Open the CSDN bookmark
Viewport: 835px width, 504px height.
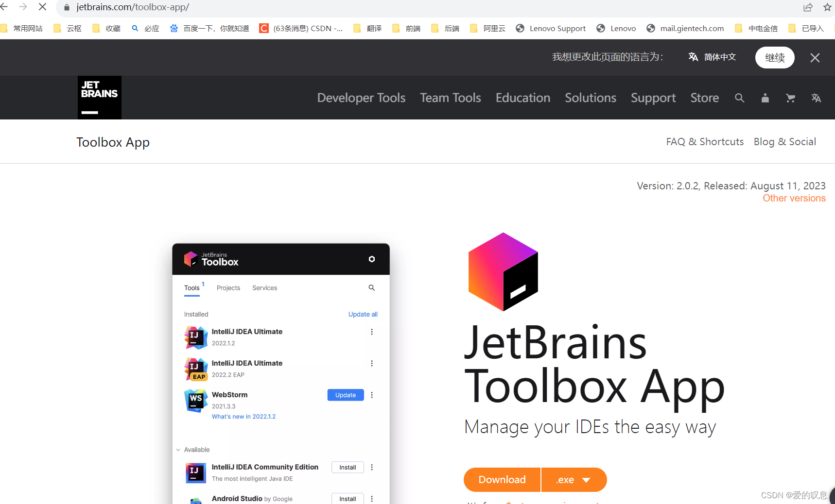(x=301, y=29)
